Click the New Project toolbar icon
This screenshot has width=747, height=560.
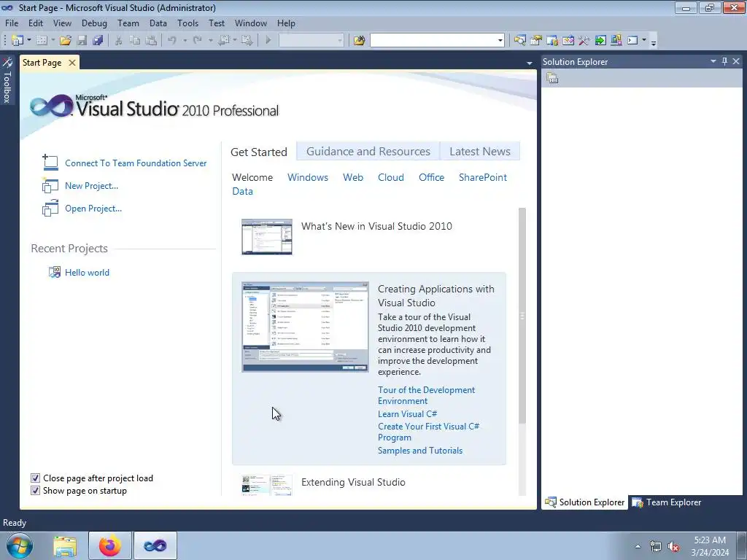click(18, 41)
